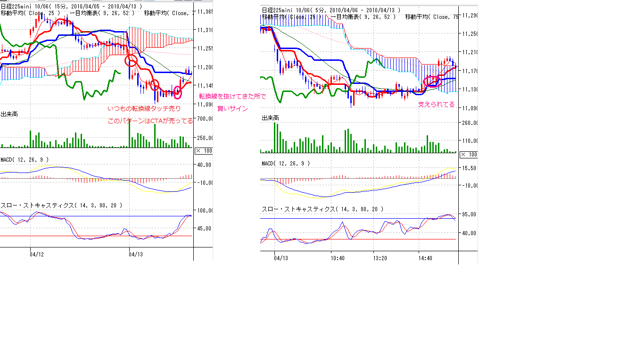Viewport: 644px width, 362px height.
Task: Click the 支えられてる annotation on right chart
Action: 437,105
